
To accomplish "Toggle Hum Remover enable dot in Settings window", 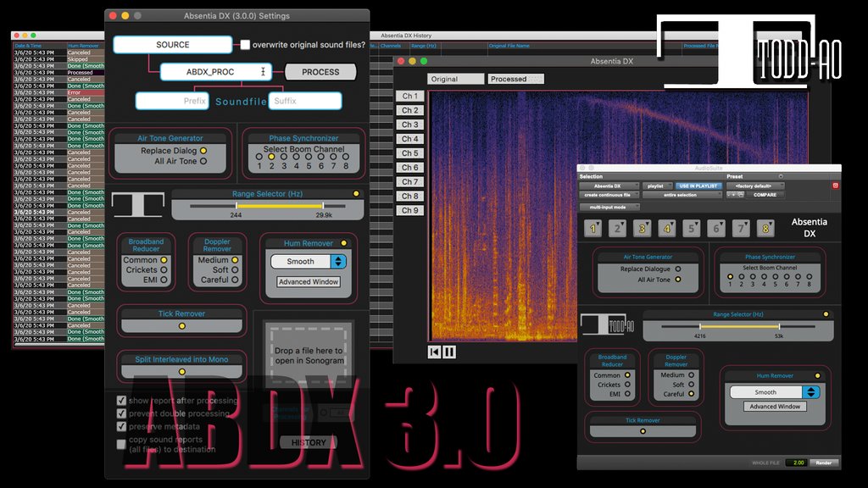I will [x=344, y=243].
